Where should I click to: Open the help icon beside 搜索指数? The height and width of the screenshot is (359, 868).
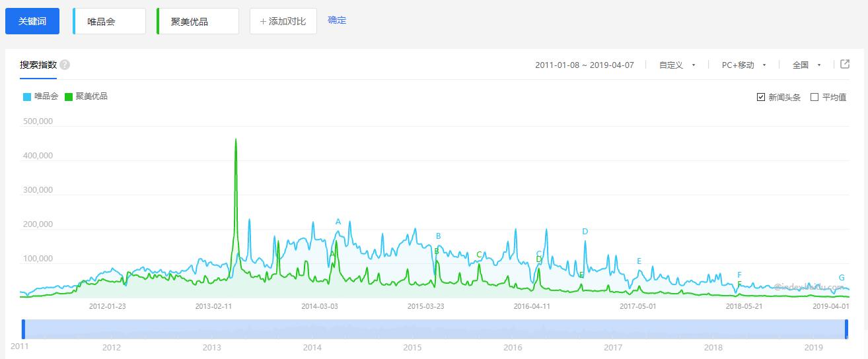pos(65,65)
